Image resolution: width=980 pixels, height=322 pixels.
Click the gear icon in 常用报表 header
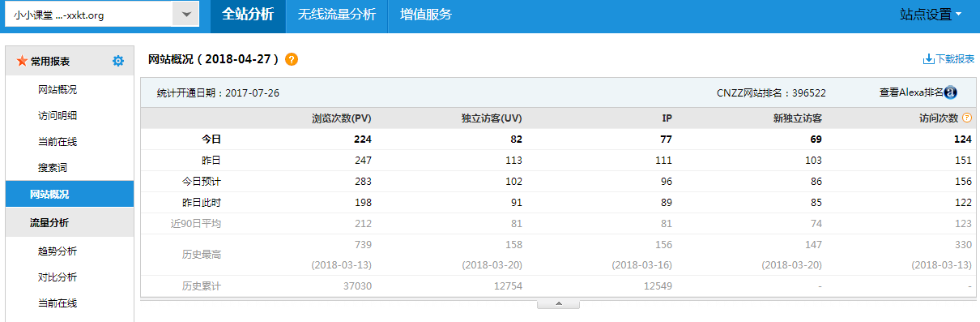118,61
